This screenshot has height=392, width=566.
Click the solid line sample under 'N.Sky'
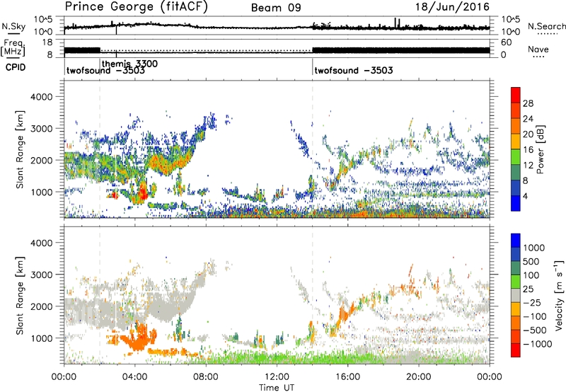(13, 33)
